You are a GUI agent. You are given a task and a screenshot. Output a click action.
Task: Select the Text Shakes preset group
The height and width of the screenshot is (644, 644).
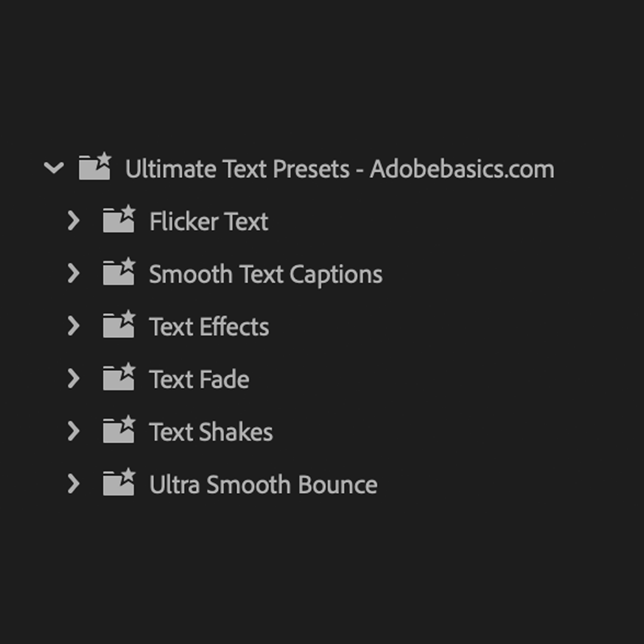[x=210, y=431]
